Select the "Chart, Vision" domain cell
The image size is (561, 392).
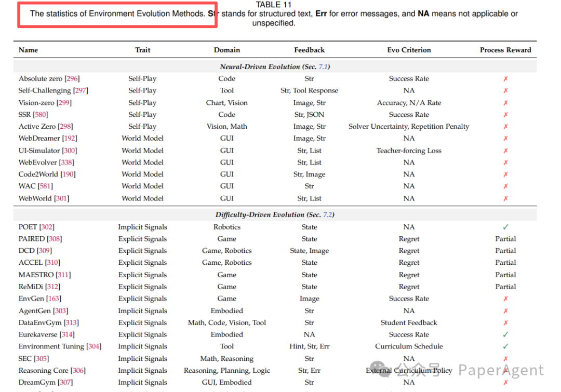tap(227, 103)
